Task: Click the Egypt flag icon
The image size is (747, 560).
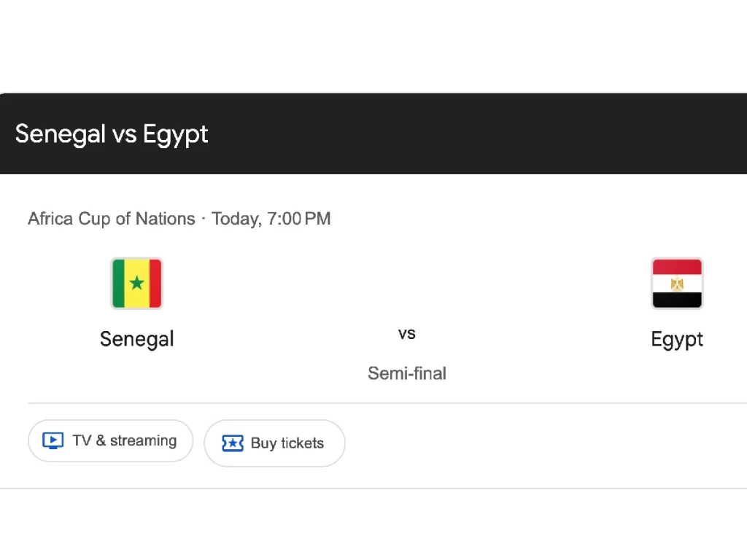Action: [x=677, y=283]
